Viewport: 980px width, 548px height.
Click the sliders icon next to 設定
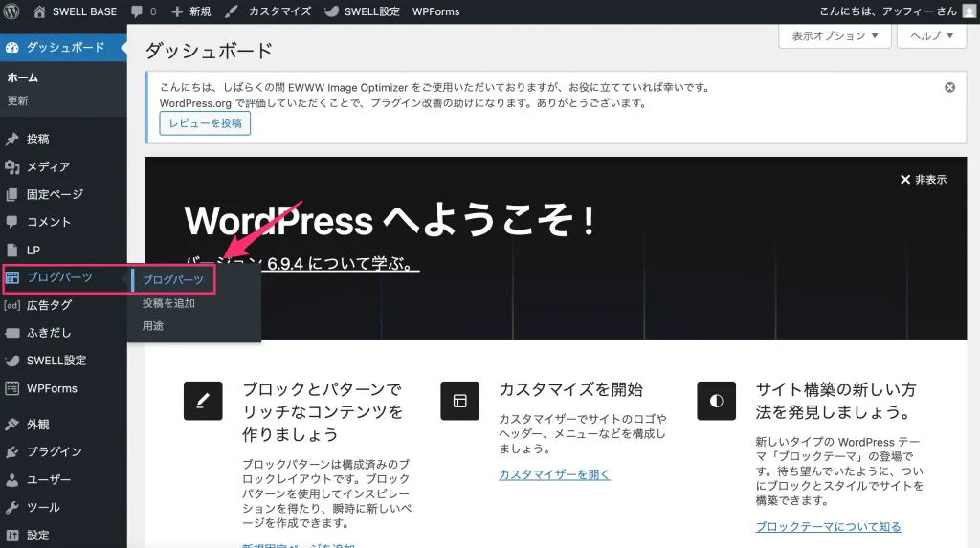point(11,535)
